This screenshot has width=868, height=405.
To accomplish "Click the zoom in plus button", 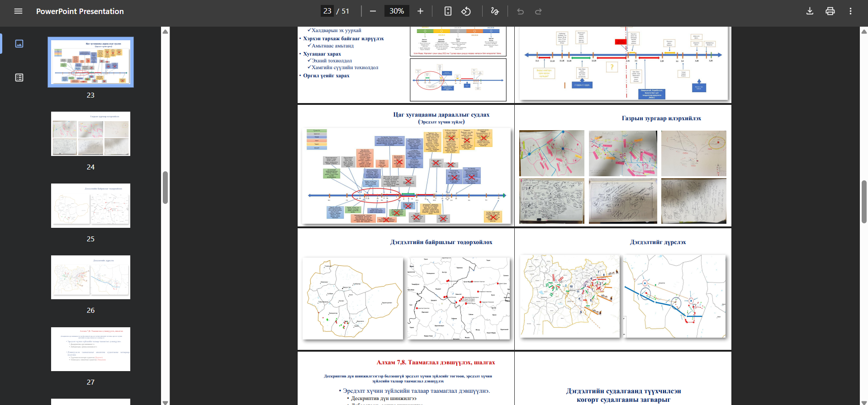I will 420,11.
